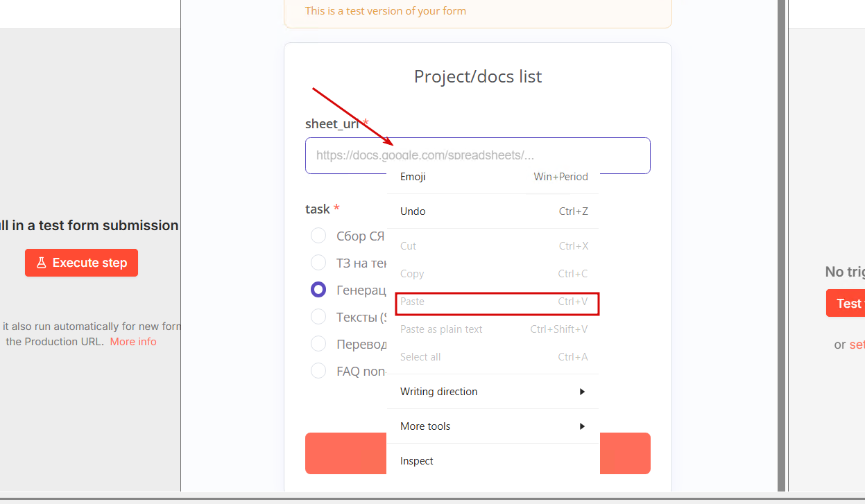
Task: Choose Paste as plain text entry
Action: click(441, 329)
